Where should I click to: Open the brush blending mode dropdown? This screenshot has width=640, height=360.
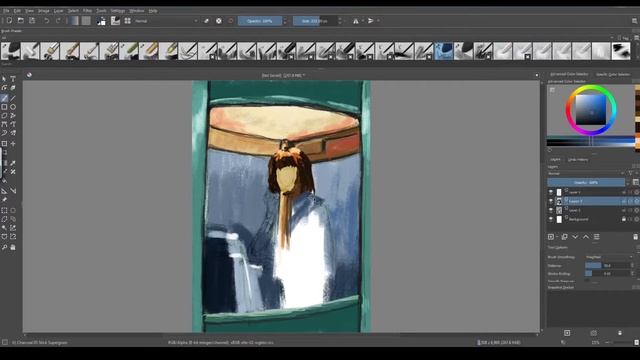[x=166, y=21]
